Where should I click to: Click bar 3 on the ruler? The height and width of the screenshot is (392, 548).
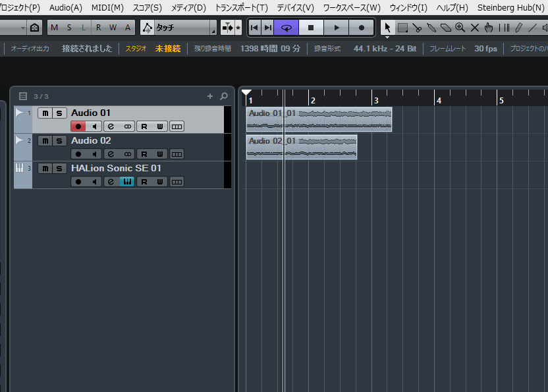click(x=376, y=100)
